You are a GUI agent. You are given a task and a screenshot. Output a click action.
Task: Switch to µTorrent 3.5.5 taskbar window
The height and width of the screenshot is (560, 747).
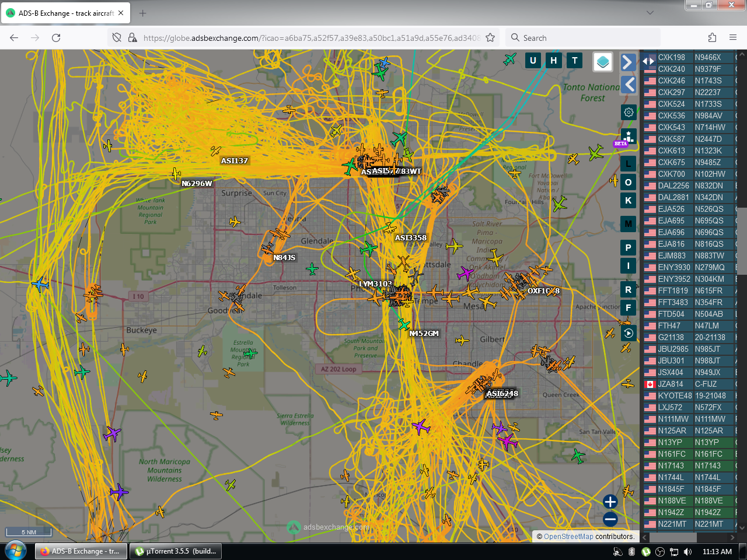(176, 551)
